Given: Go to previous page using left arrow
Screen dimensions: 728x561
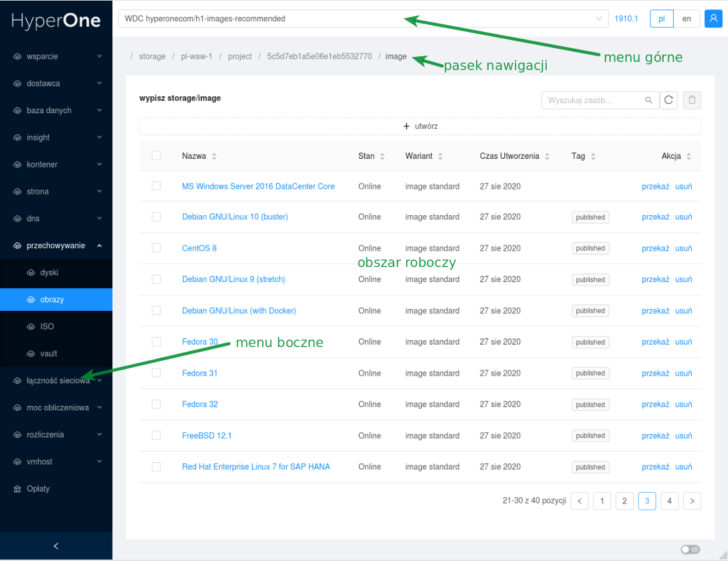Looking at the screenshot, I should point(580,501).
